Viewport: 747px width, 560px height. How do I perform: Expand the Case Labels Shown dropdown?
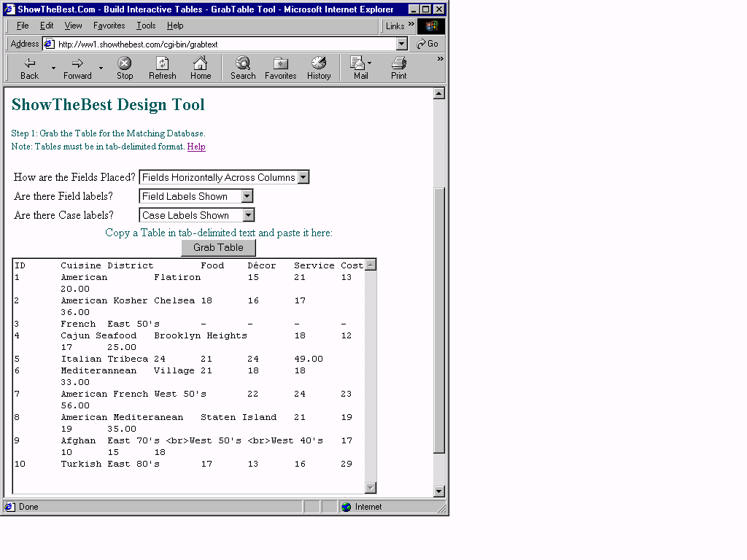(x=249, y=215)
